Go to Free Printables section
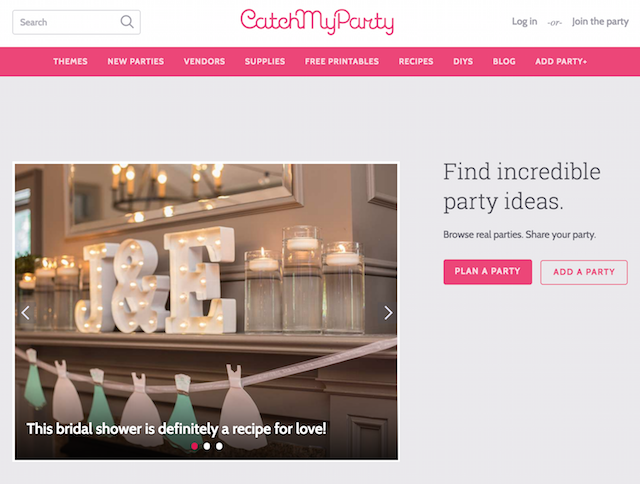The image size is (640, 484). (x=342, y=61)
